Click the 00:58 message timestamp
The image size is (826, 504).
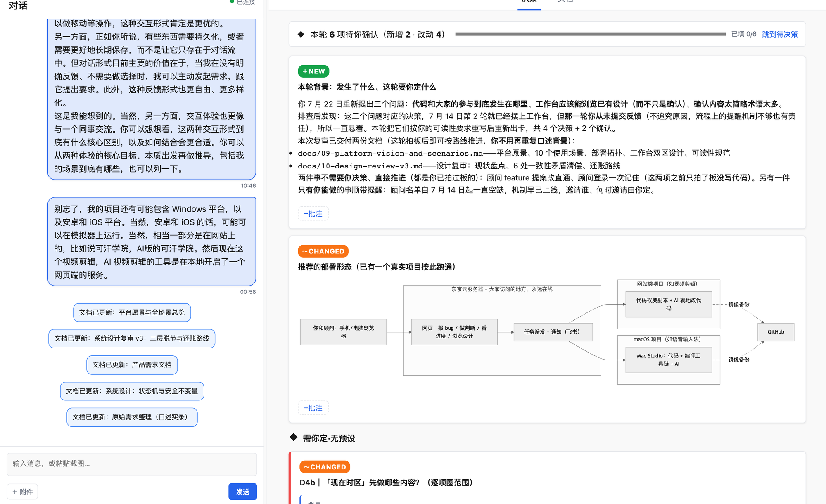(x=248, y=292)
